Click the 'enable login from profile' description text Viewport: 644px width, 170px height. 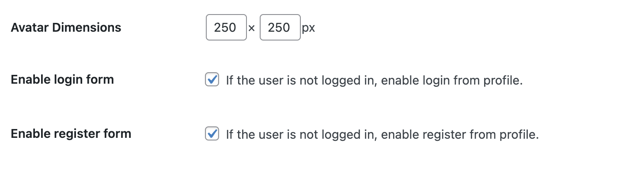[375, 81]
